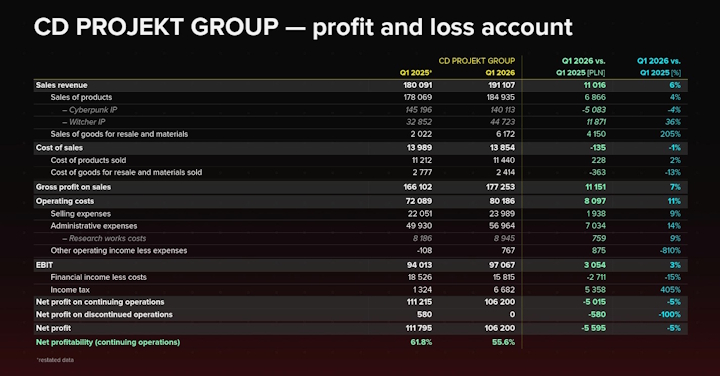The height and width of the screenshot is (376, 720).
Task: Select the Cost of sales row
Action: point(360,148)
